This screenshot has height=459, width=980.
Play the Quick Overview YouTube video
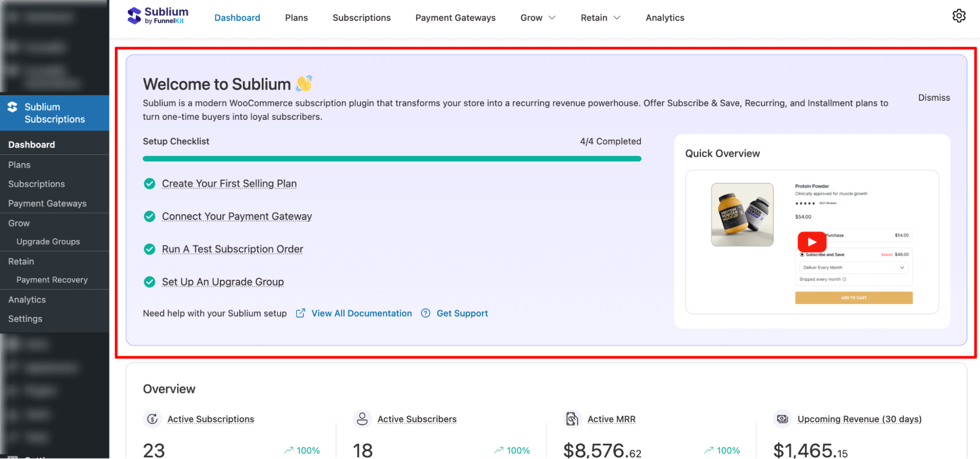[x=812, y=242]
